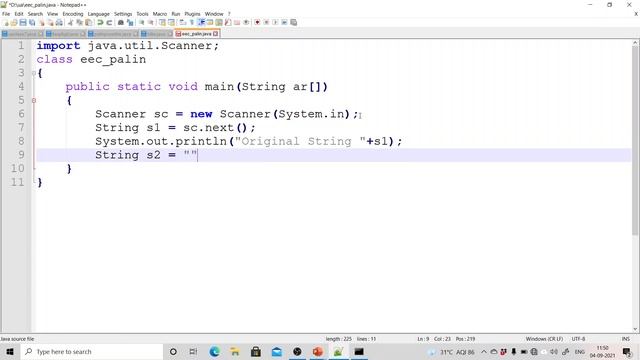The image size is (640, 360).
Task: Collapse the class block fold marker on line 3
Action: pos(34,73)
